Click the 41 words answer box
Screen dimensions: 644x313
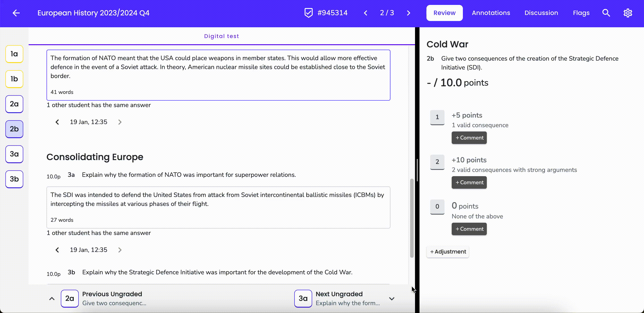pyautogui.click(x=218, y=75)
